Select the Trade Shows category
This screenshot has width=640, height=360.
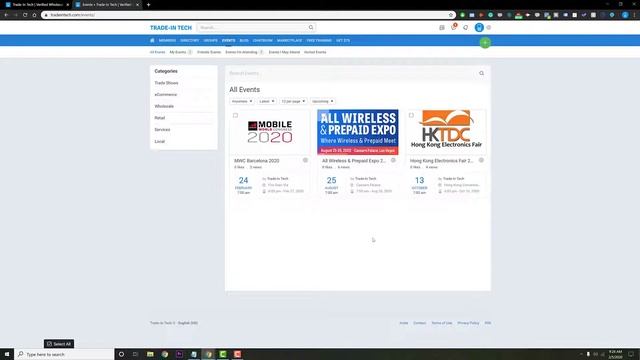click(166, 83)
